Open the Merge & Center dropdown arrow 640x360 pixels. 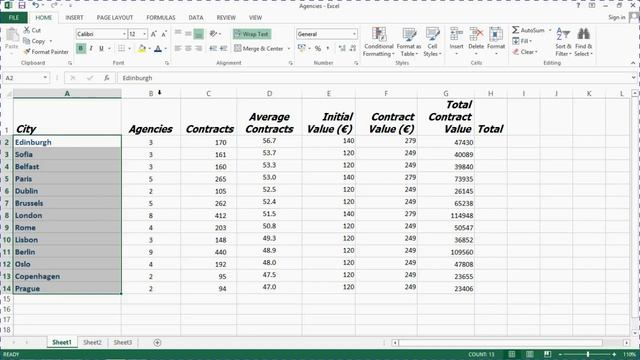click(x=289, y=49)
